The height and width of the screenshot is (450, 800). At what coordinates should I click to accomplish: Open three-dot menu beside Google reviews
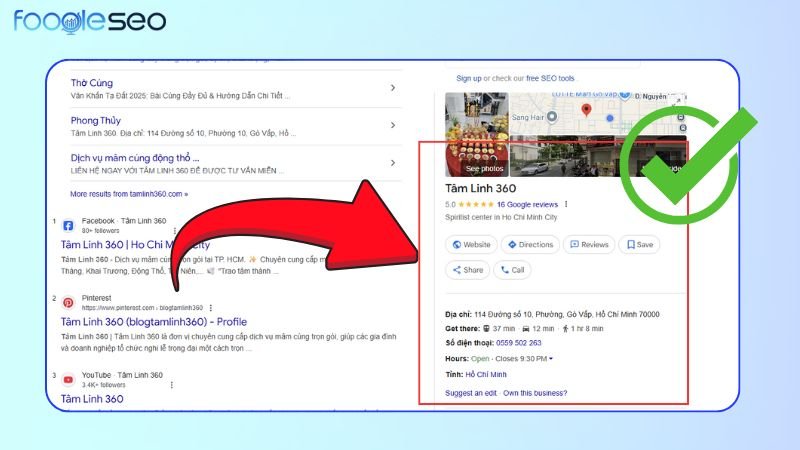click(566, 204)
